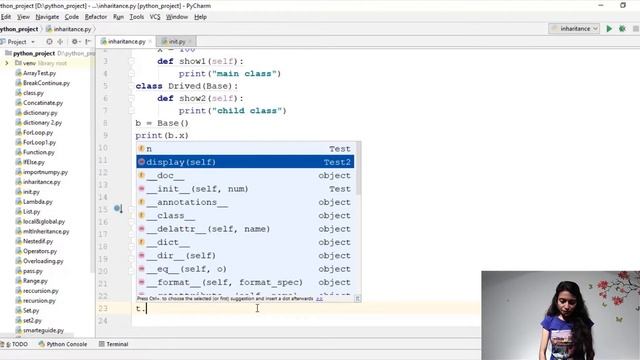Open dictionary 2.py in project tree
The height and width of the screenshot is (360, 640).
pos(42,122)
